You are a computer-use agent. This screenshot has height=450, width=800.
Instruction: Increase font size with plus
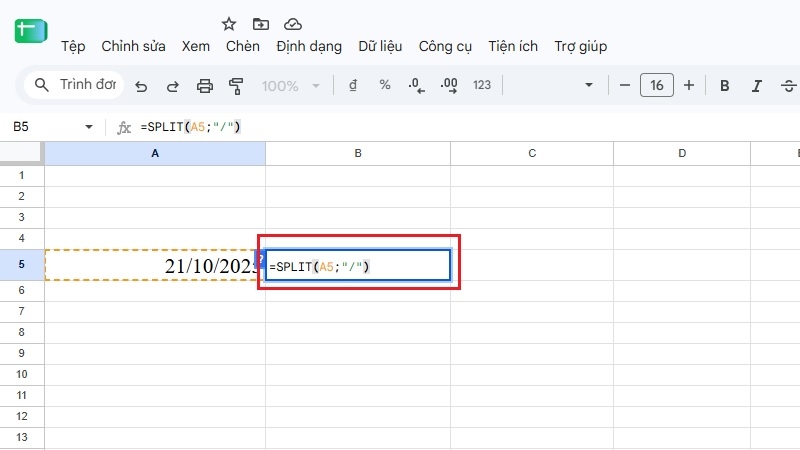(689, 85)
